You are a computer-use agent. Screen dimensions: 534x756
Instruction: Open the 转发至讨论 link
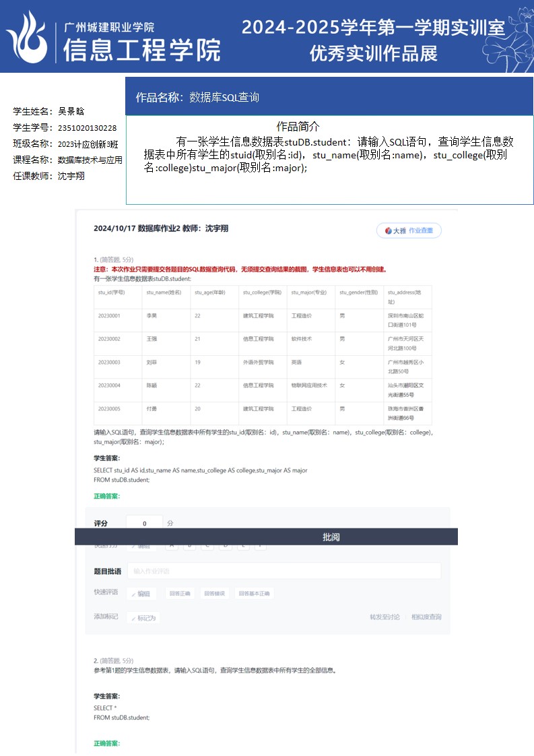[385, 617]
